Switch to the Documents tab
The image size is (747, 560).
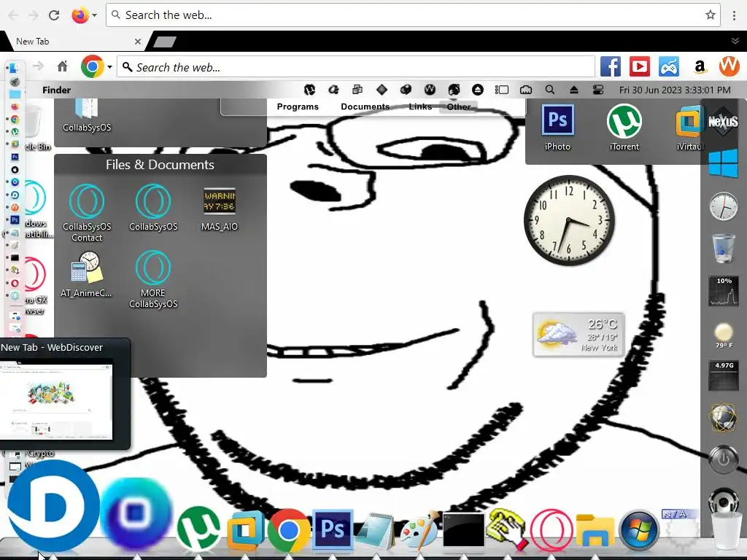point(365,106)
